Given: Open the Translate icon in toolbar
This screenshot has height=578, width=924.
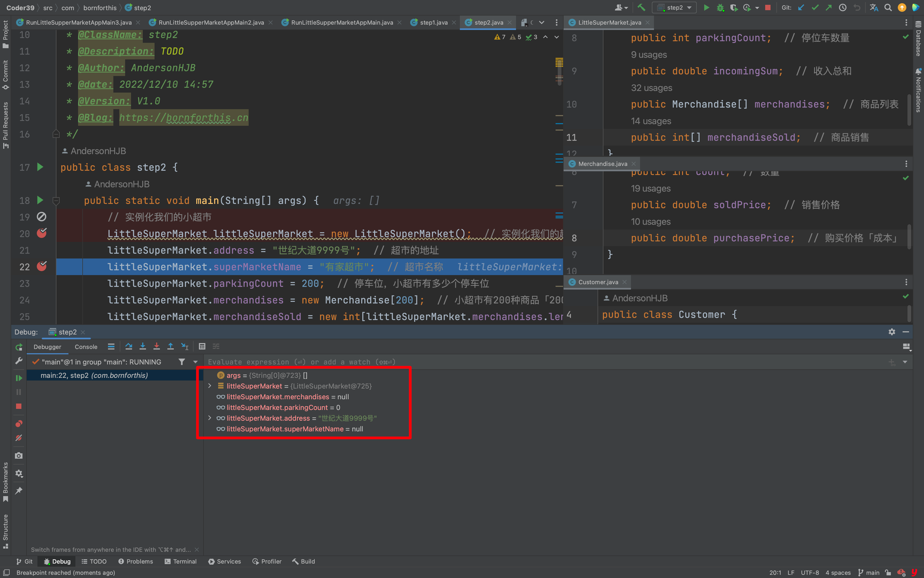Looking at the screenshot, I should [x=873, y=8].
